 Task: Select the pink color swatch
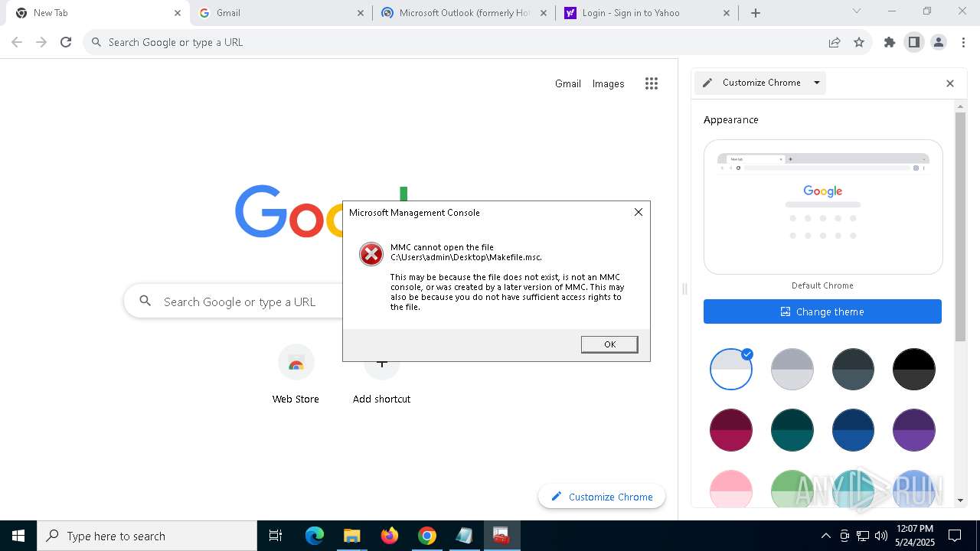point(731,489)
